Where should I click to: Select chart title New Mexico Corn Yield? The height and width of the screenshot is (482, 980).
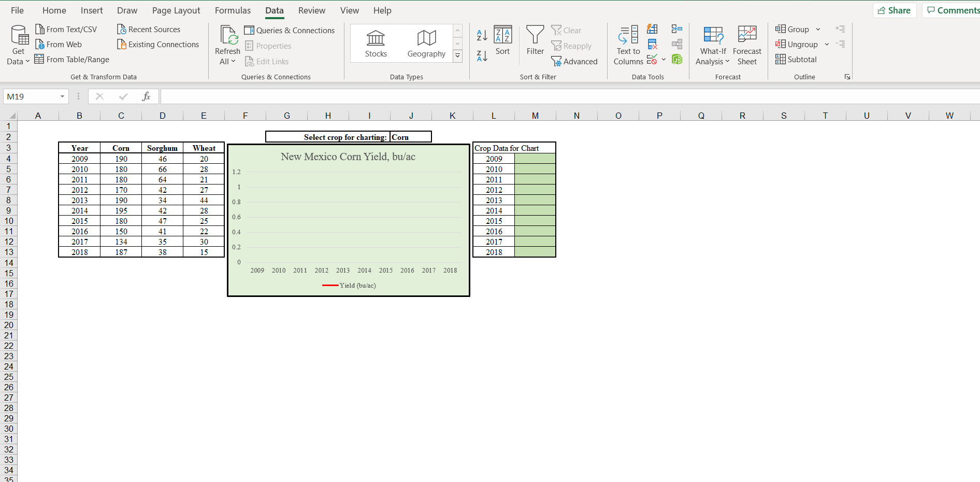pos(348,157)
